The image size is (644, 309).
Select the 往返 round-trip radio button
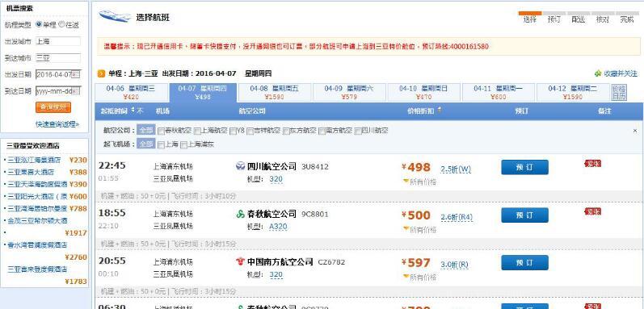(x=61, y=24)
